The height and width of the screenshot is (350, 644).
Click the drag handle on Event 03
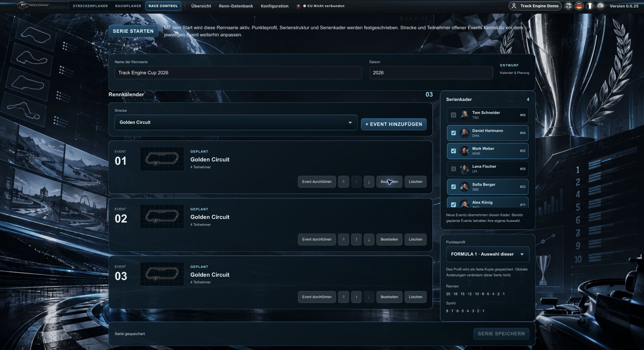click(x=343, y=297)
